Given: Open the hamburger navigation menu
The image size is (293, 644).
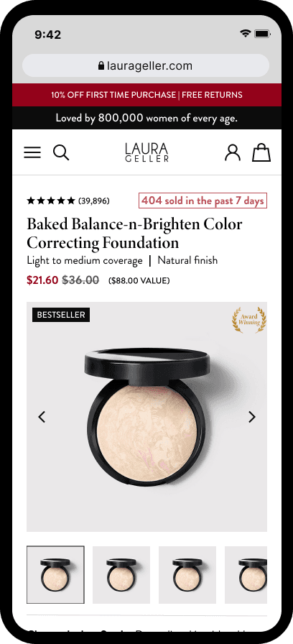Looking at the screenshot, I should coord(32,152).
